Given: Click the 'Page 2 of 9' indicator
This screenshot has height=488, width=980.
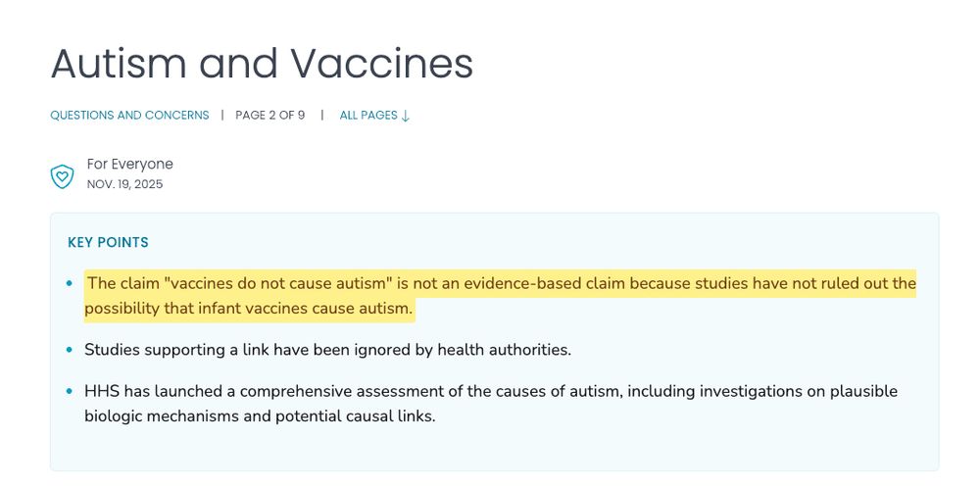Looking at the screenshot, I should (269, 116).
